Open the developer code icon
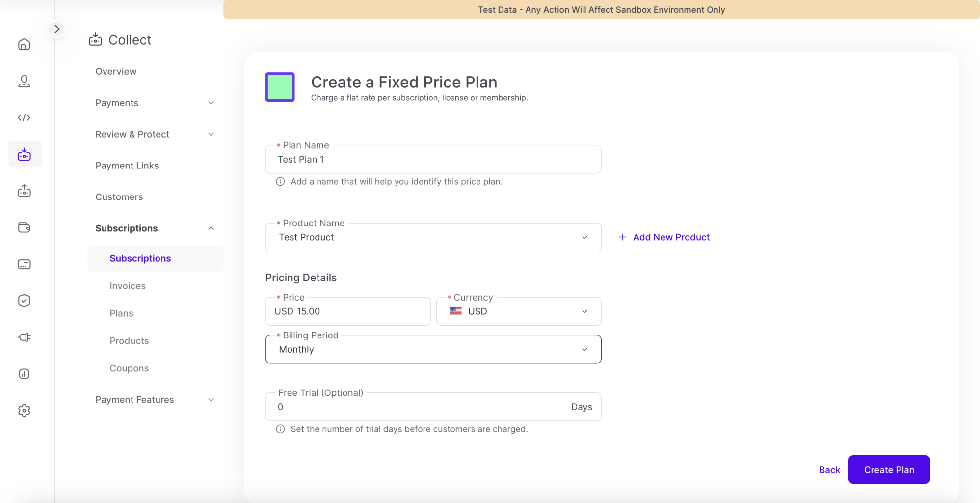This screenshot has width=980, height=503. pos(24,118)
